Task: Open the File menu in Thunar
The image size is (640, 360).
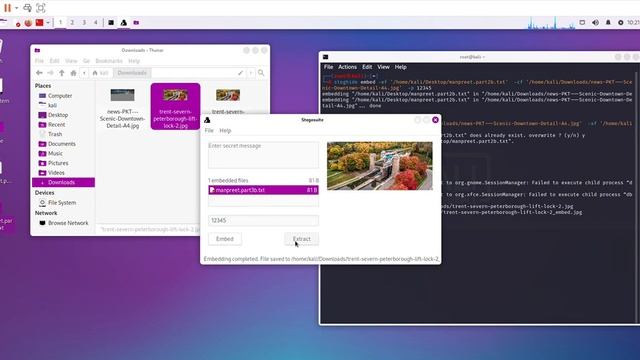Action: click(x=39, y=61)
